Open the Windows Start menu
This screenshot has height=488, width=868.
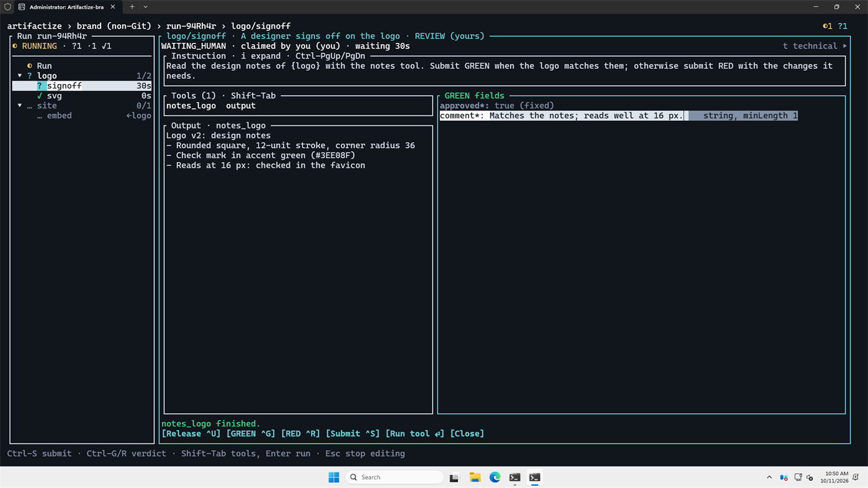point(334,477)
